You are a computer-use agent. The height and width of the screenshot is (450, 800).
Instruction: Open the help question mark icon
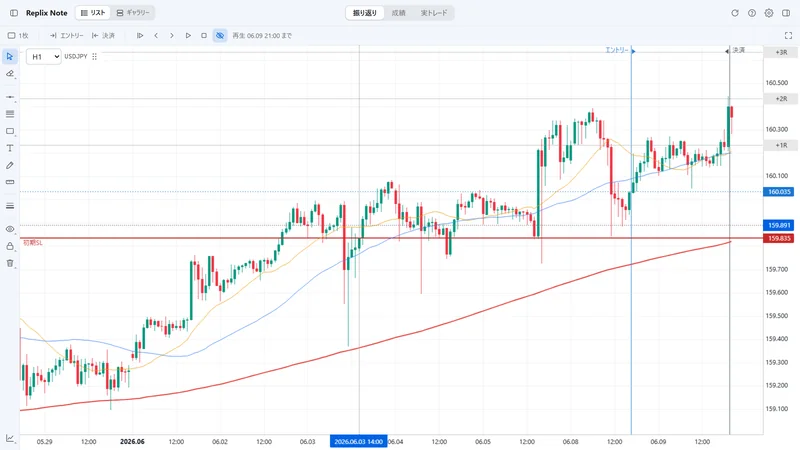pos(752,13)
